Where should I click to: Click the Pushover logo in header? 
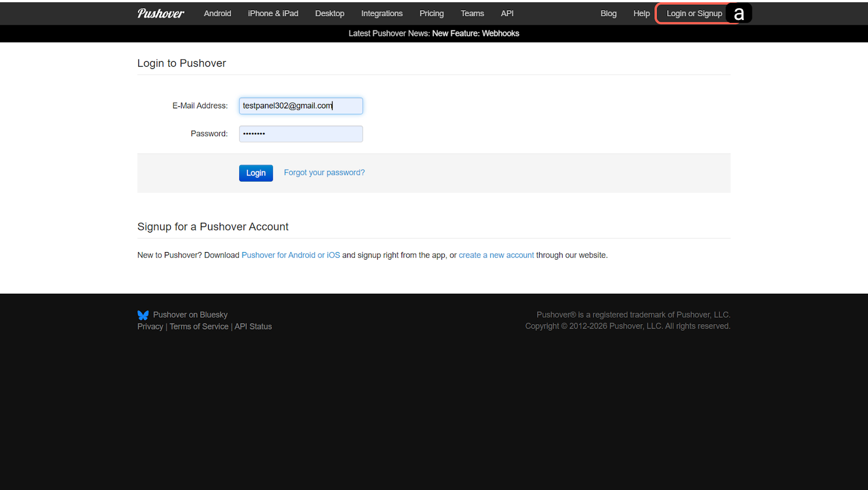click(x=161, y=14)
